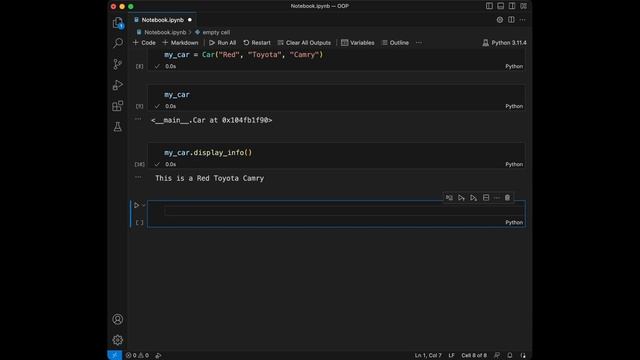Change language mode of my_car cell
The image size is (640, 360).
pyautogui.click(x=514, y=106)
